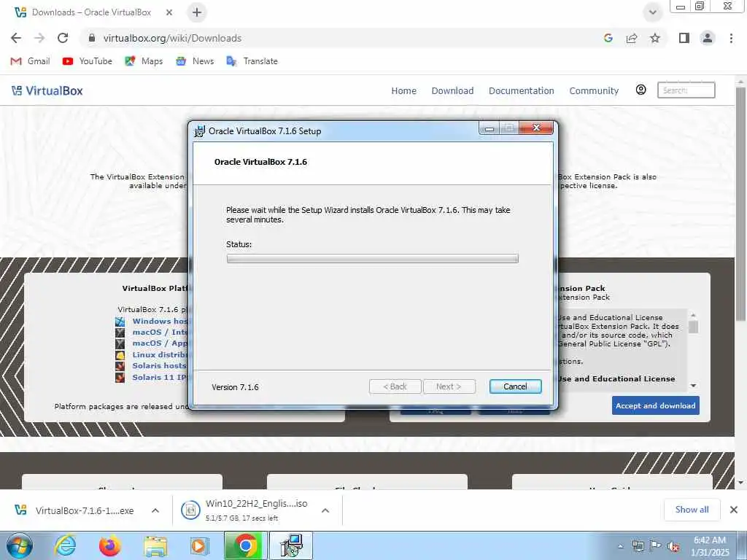Click the address bar URL
The height and width of the screenshot is (560, 747).
coord(172,38)
